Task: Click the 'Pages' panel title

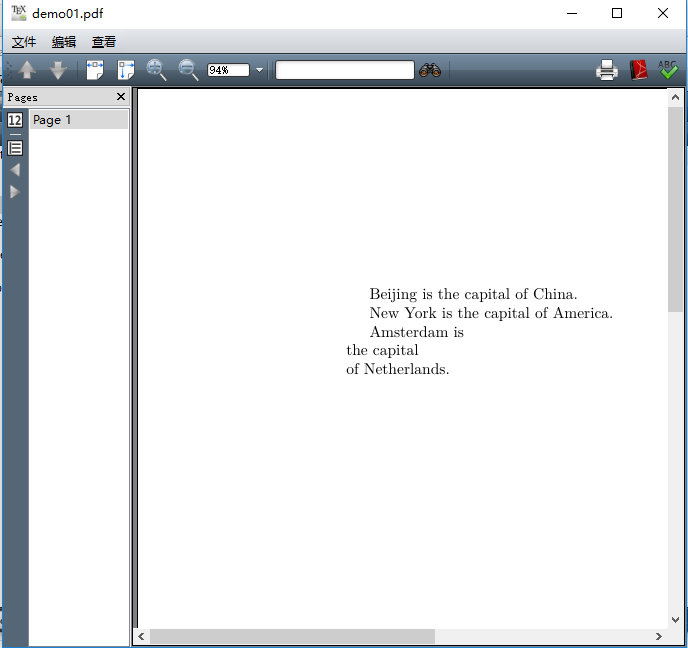Action: [22, 97]
